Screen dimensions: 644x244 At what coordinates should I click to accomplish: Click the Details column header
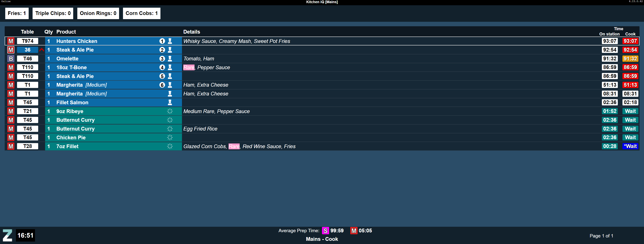[x=192, y=32]
